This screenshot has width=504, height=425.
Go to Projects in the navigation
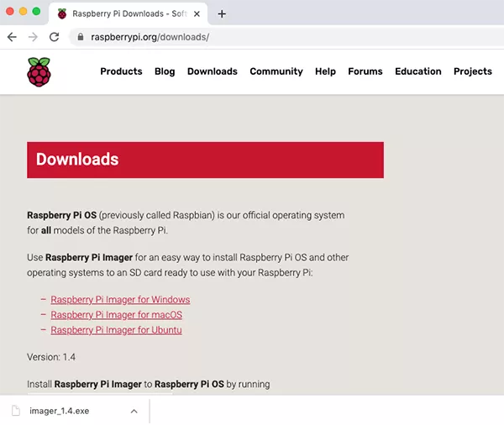pos(472,71)
